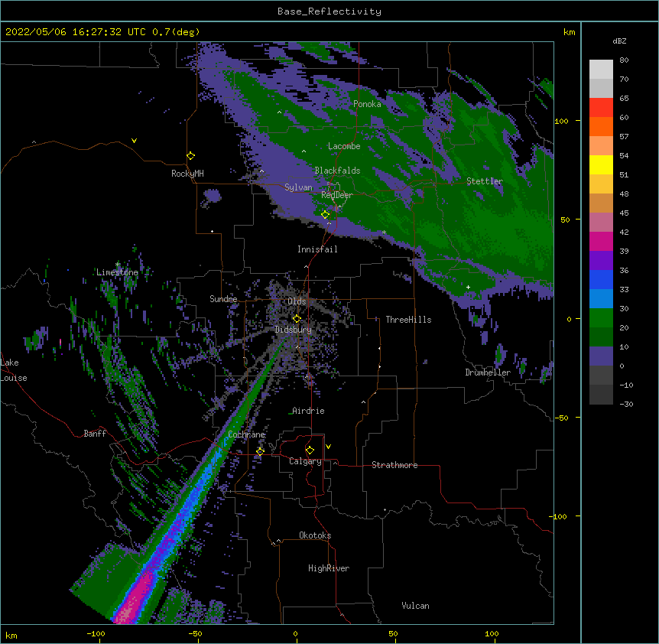The height and width of the screenshot is (644, 659).
Task: Click the yellow diamond marker above Calgary label
Action: (x=310, y=450)
